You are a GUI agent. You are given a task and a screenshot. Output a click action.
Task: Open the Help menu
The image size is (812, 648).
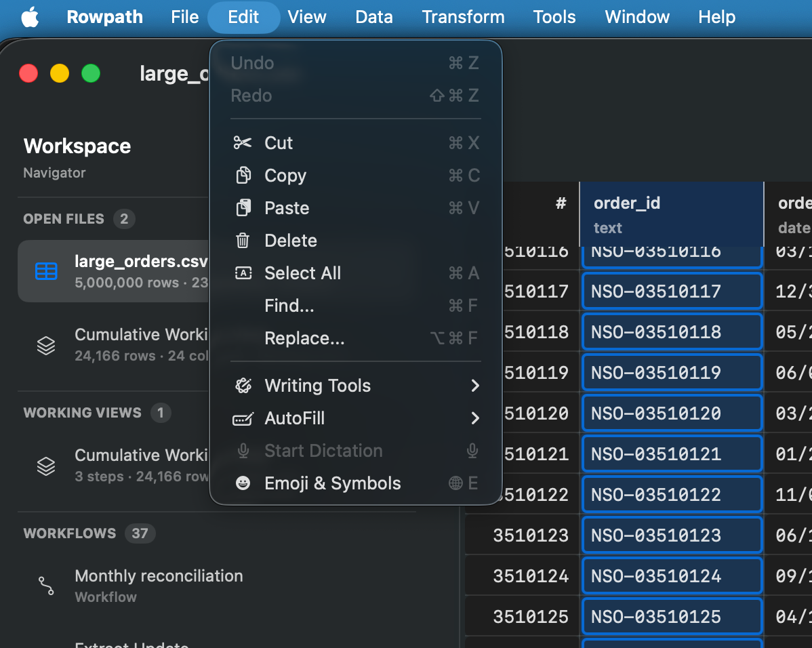pos(716,17)
